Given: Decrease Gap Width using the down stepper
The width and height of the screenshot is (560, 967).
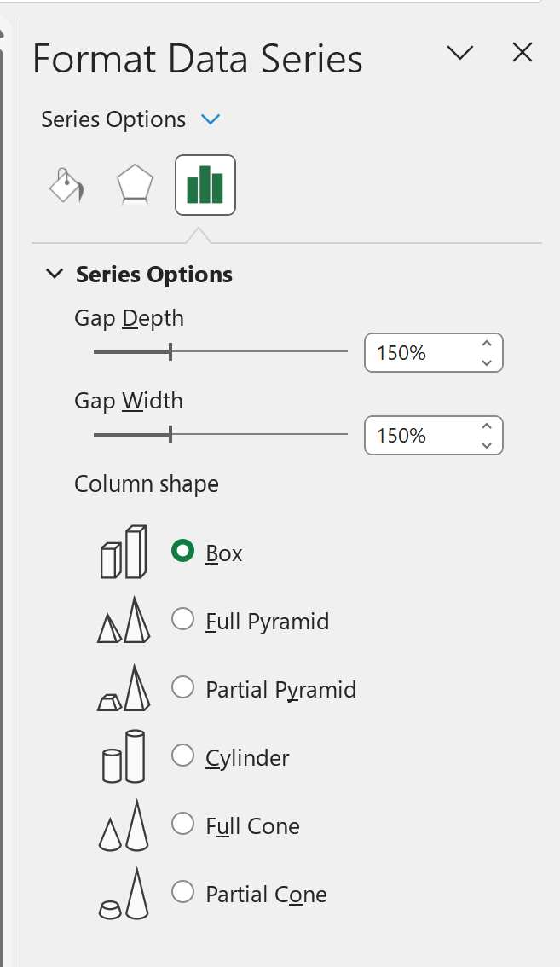Looking at the screenshot, I should tap(486, 443).
